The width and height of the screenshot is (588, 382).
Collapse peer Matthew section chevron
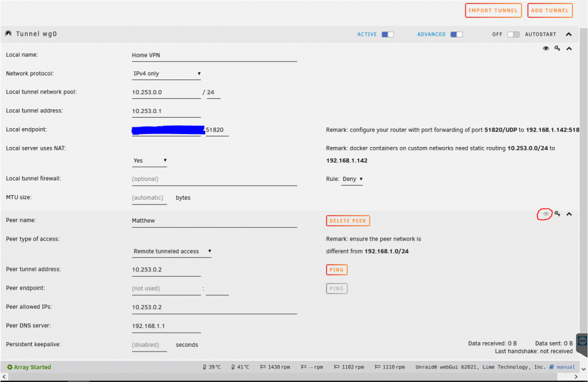pyautogui.click(x=569, y=214)
